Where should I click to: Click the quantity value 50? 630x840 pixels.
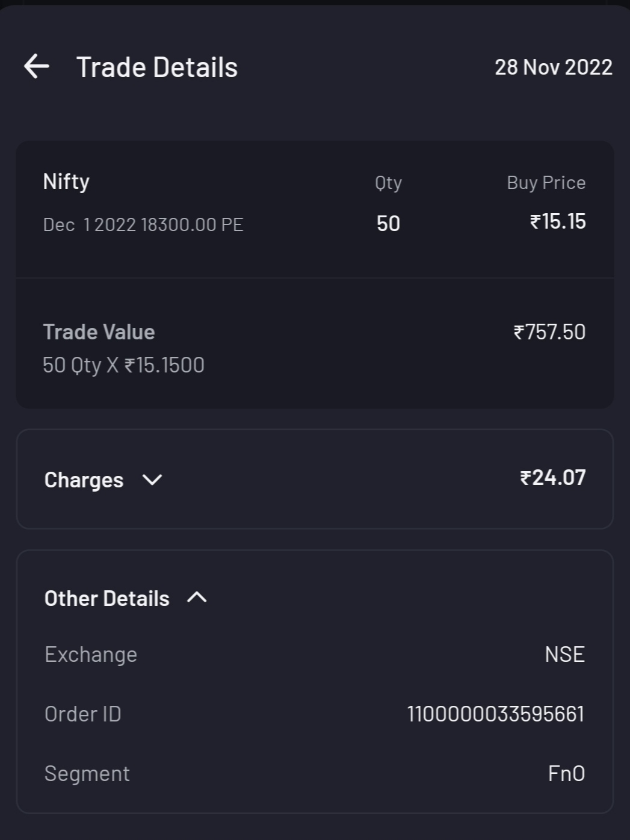pos(388,223)
